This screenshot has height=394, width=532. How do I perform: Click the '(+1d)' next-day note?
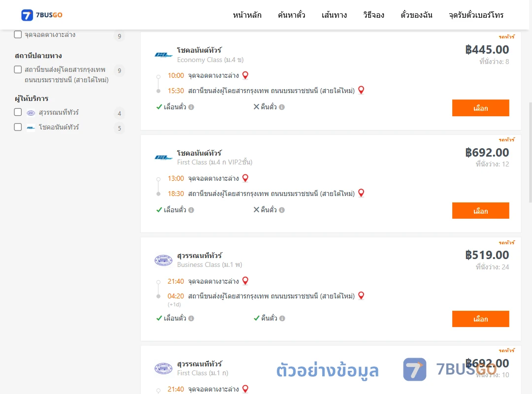coord(174,304)
